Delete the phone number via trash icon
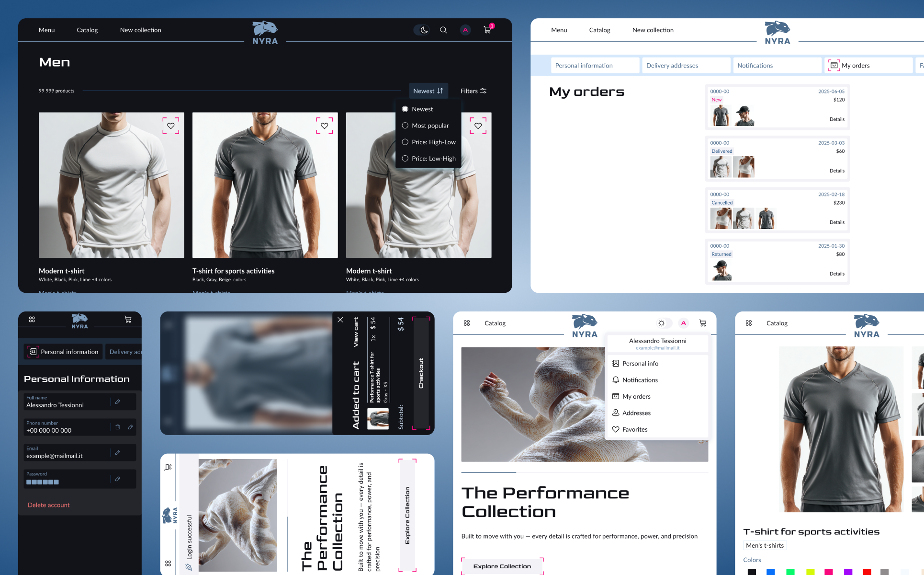The image size is (924, 575). click(118, 427)
